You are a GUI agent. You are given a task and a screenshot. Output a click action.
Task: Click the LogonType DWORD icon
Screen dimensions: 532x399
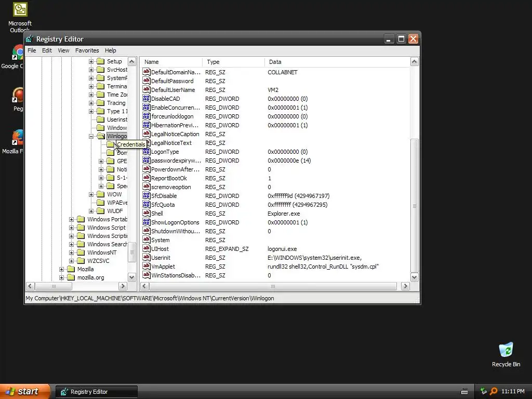click(x=146, y=151)
